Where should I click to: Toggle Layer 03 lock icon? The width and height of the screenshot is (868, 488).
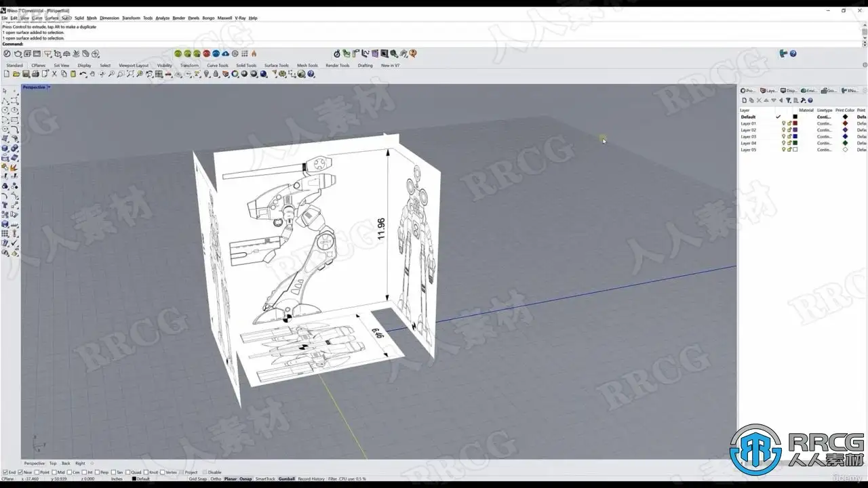789,136
